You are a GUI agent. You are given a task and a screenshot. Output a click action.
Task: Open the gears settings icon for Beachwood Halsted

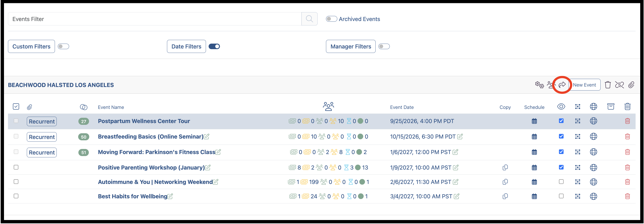pos(539,85)
